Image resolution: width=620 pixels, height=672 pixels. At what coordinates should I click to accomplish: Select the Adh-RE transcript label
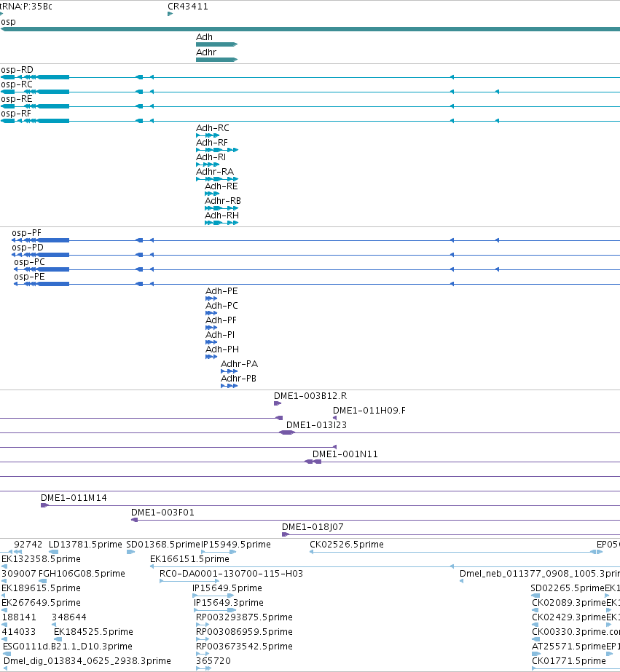221,186
